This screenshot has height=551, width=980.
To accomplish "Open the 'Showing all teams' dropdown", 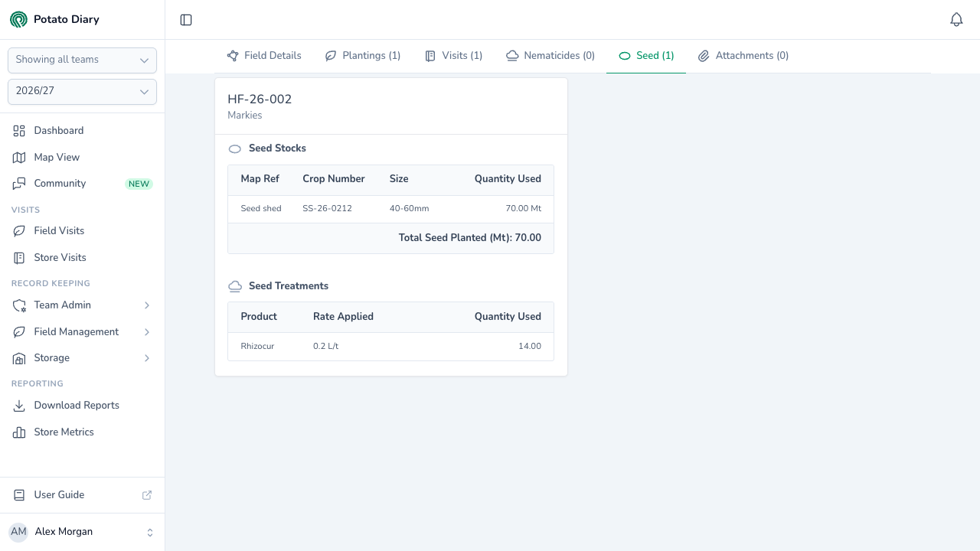I will pyautogui.click(x=82, y=60).
